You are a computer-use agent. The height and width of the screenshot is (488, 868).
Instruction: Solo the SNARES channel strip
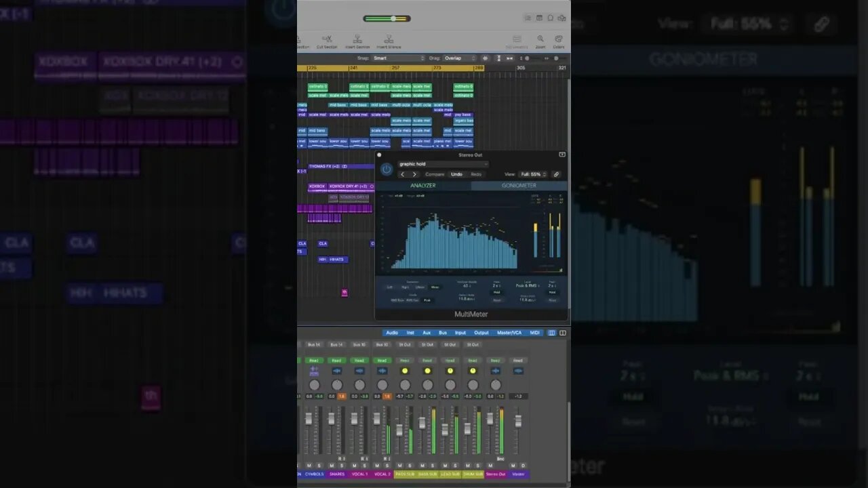tap(342, 466)
